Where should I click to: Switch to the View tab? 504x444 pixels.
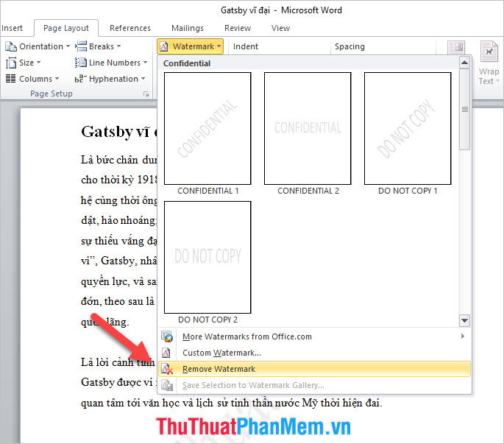tap(280, 28)
